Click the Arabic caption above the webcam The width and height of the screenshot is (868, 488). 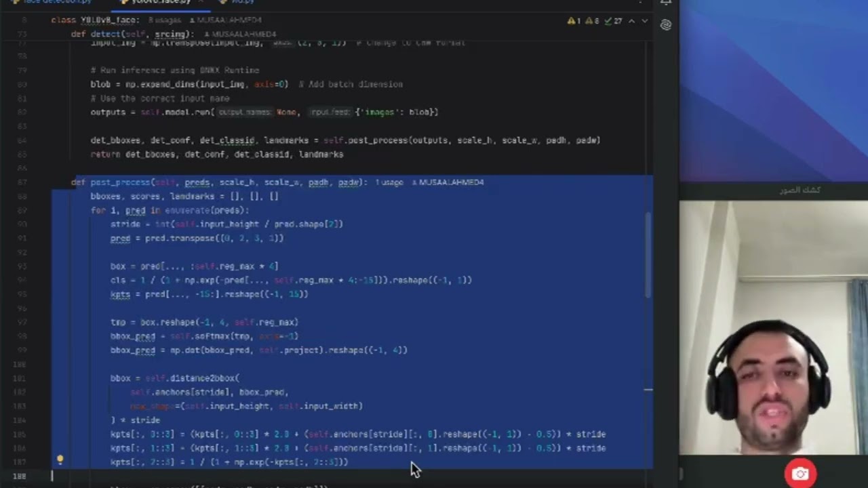(x=800, y=190)
